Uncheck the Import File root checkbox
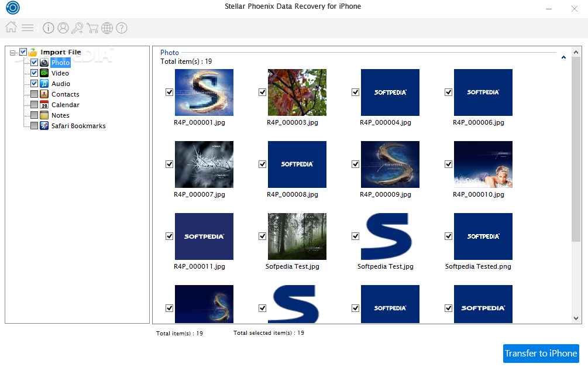The image size is (588, 367). 23,52
